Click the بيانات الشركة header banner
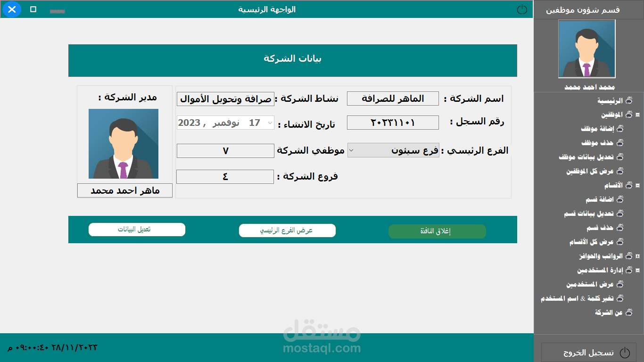This screenshot has height=362, width=644. 293,60
